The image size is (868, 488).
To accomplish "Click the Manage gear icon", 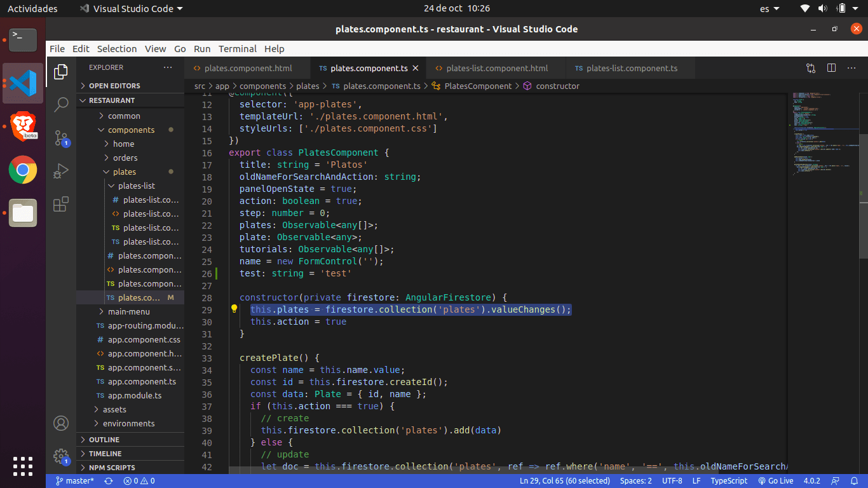I will (x=61, y=456).
